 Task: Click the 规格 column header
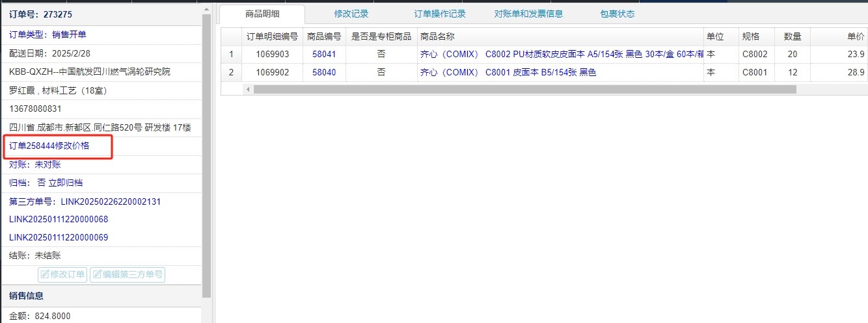tap(757, 36)
